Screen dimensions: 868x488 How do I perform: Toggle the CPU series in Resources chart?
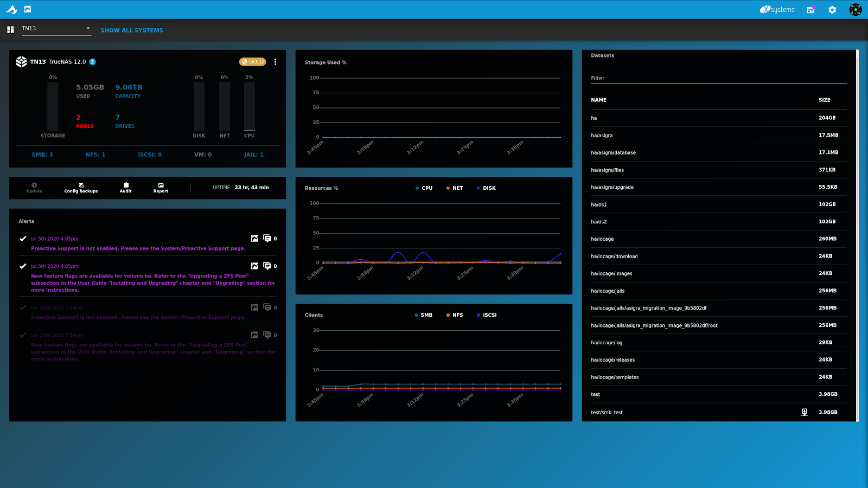click(424, 188)
